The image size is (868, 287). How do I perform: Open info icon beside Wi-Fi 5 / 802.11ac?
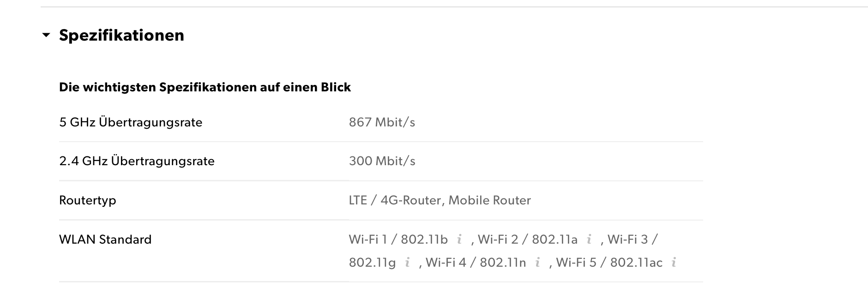coord(674,263)
